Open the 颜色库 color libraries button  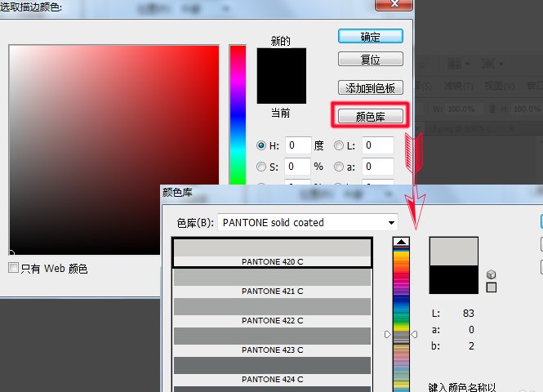click(370, 116)
